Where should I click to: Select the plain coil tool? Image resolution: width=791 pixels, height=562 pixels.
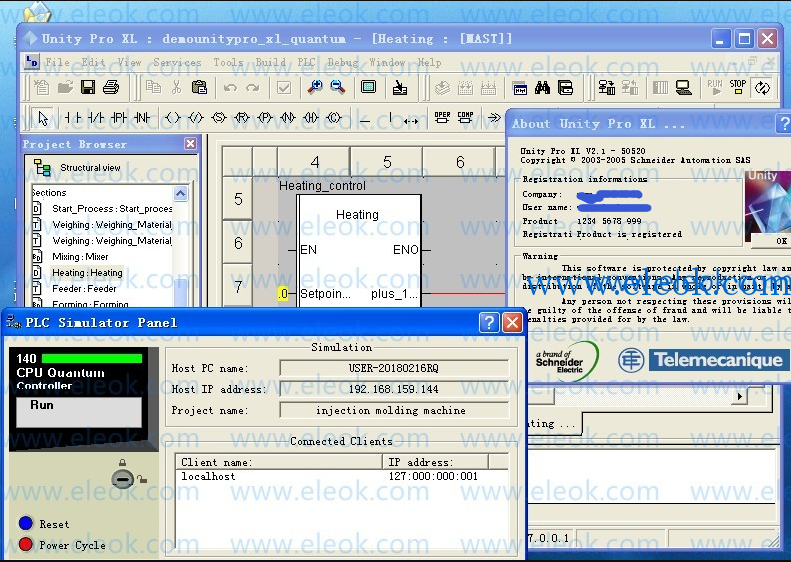(x=173, y=118)
